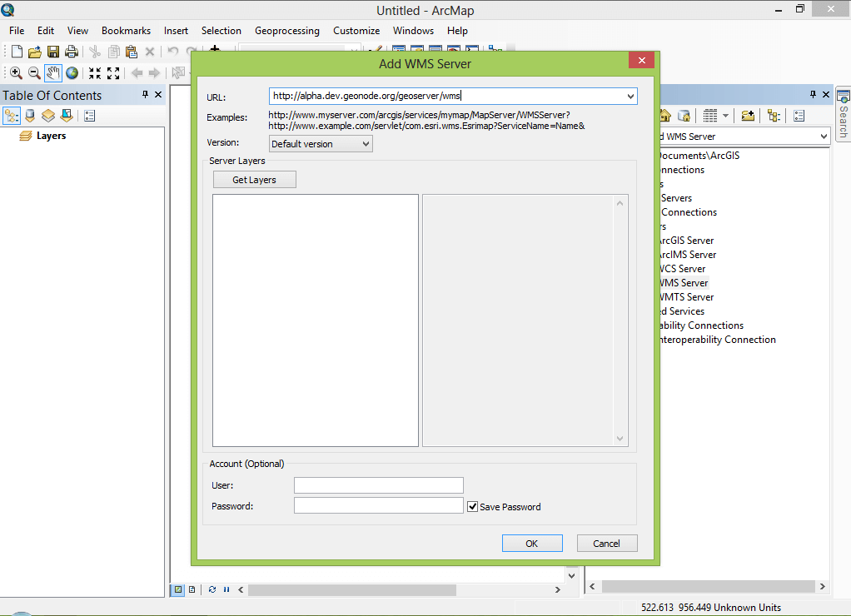Click the Full Extent globe icon
This screenshot has height=616, width=851.
coord(72,72)
